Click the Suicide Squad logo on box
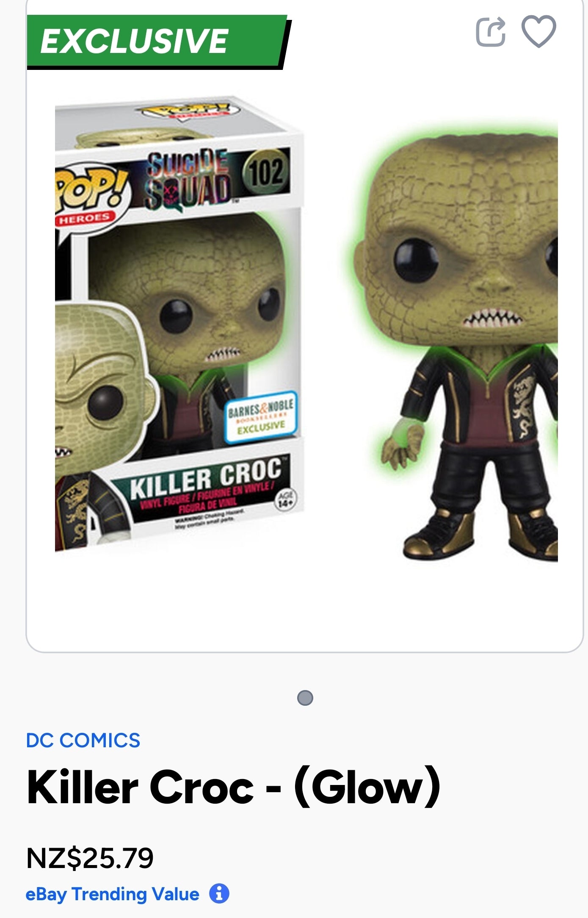588x918 pixels. pos(187,181)
